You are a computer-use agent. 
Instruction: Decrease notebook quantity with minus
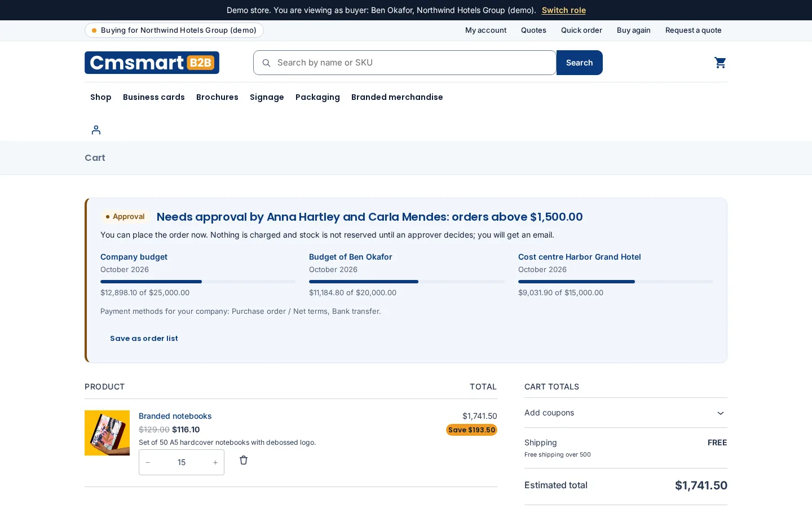pyautogui.click(x=148, y=462)
